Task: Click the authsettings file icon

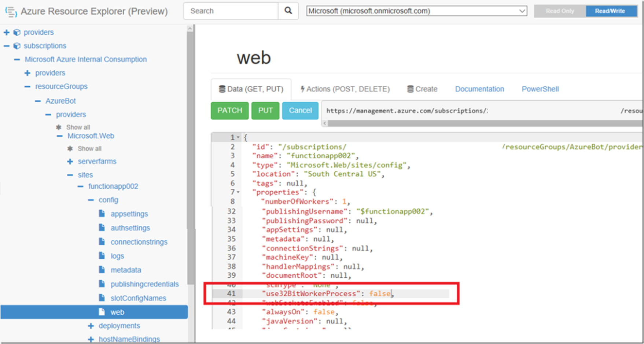Action: point(102,228)
